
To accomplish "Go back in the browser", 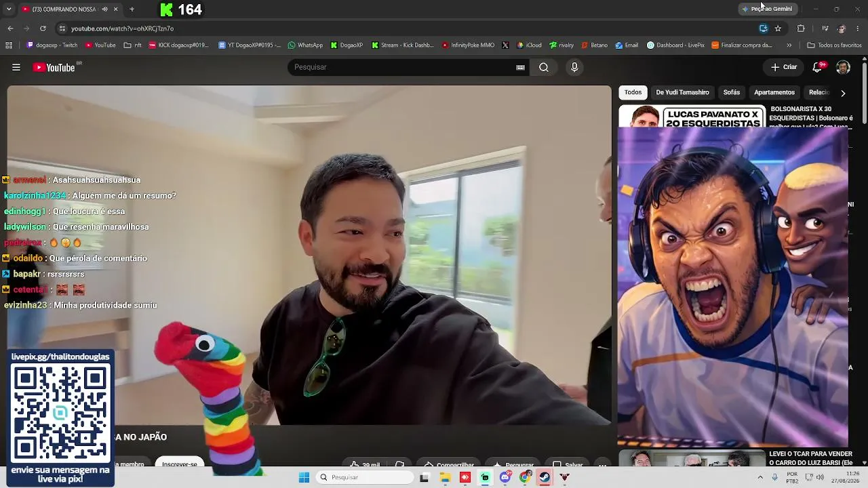I will tap(10, 28).
